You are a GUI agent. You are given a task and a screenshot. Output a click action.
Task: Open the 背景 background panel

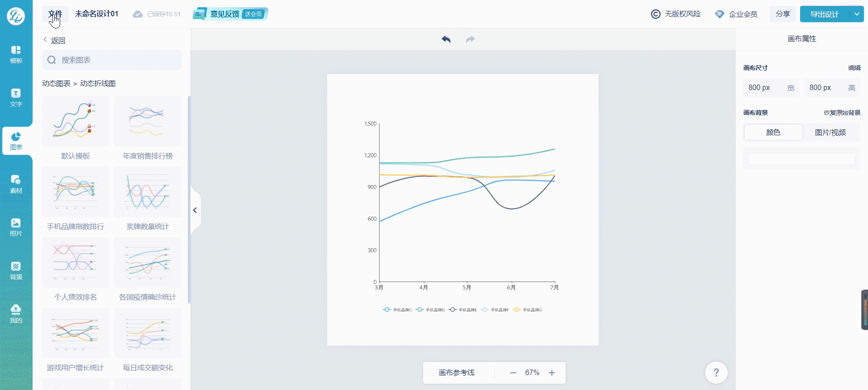pyautogui.click(x=16, y=271)
